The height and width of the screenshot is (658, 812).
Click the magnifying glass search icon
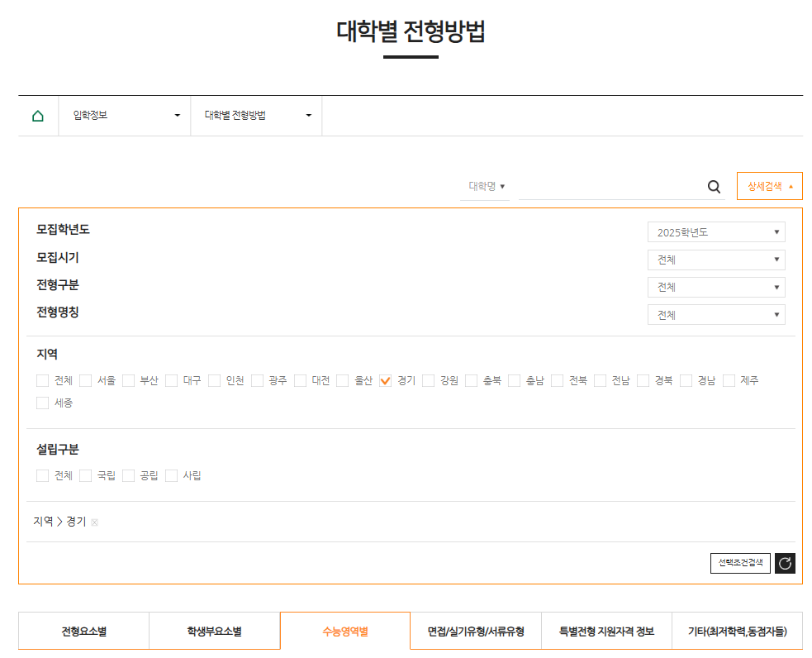coord(714,186)
